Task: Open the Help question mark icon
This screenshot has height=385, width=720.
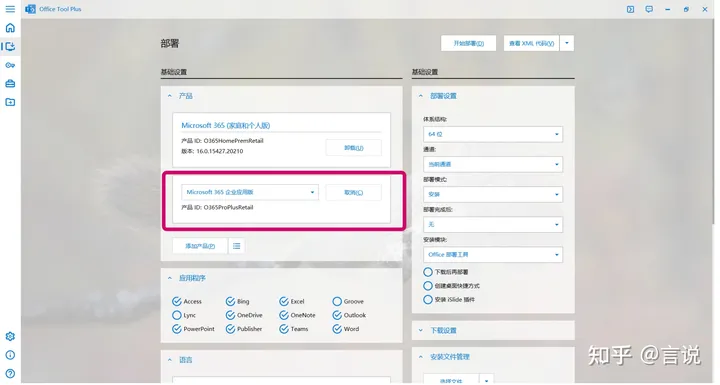Action: pyautogui.click(x=10, y=374)
